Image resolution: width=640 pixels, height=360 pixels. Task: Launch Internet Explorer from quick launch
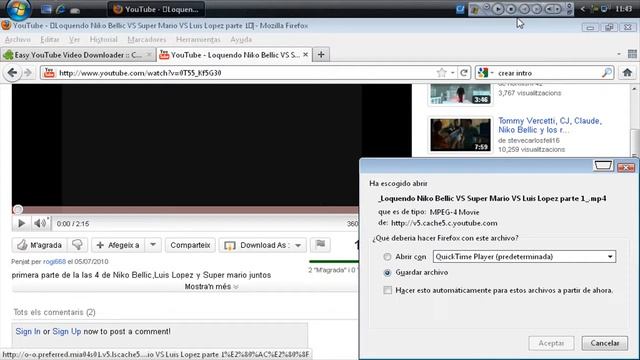61,9
